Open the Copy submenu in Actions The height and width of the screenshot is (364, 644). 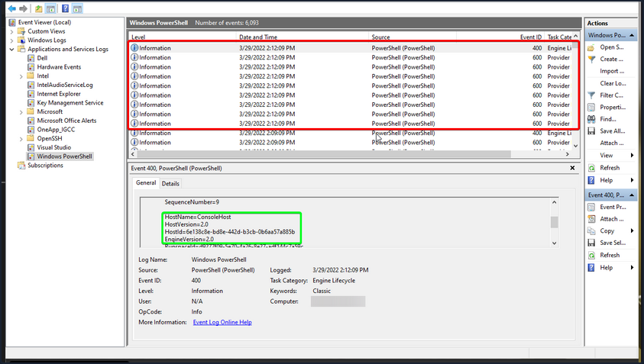[610, 230]
